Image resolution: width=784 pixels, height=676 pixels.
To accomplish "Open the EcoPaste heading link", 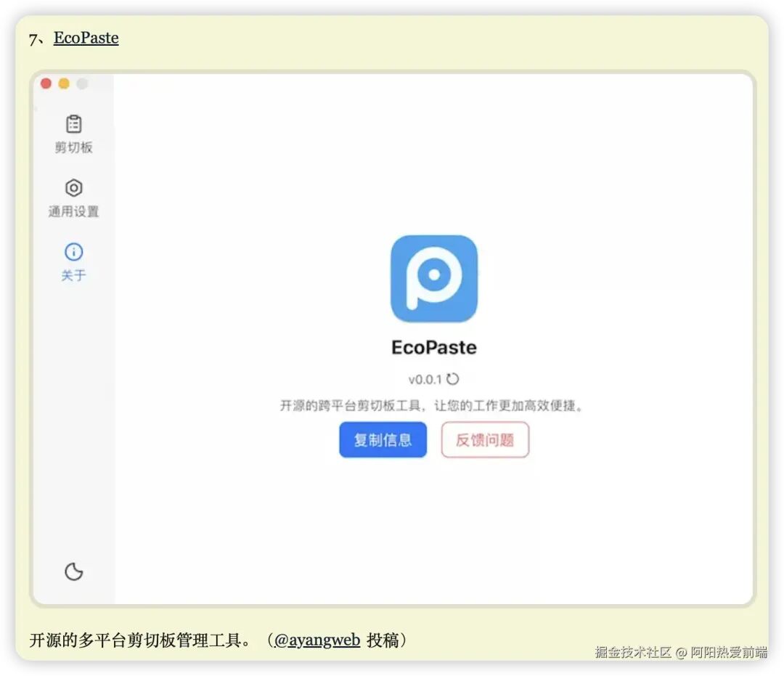I will point(86,38).
